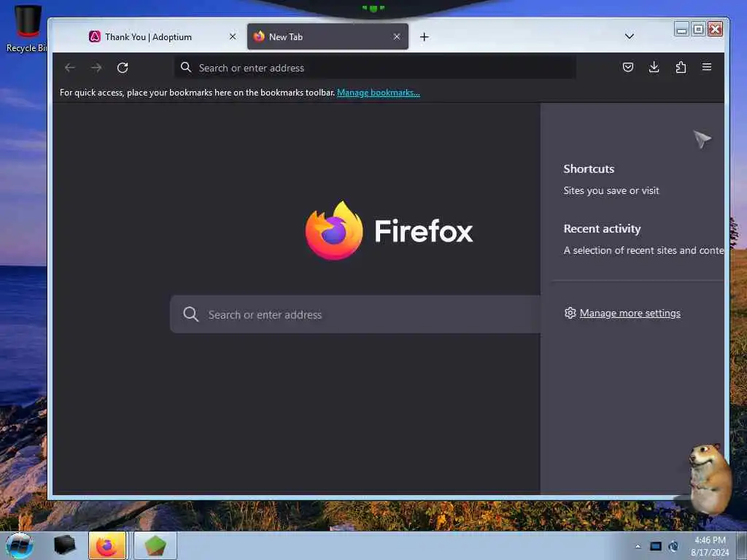The height and width of the screenshot is (560, 747).
Task: Open the green cube taskbar app
Action: (155, 545)
